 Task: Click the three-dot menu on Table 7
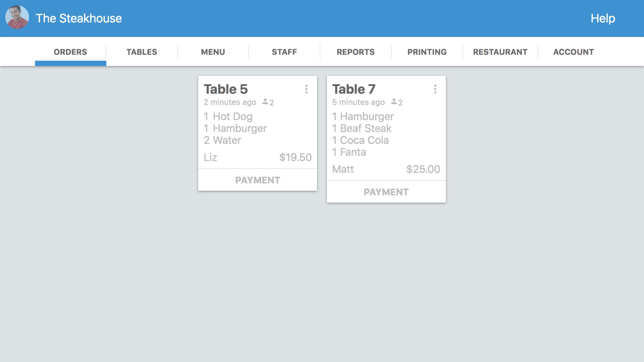(x=435, y=89)
